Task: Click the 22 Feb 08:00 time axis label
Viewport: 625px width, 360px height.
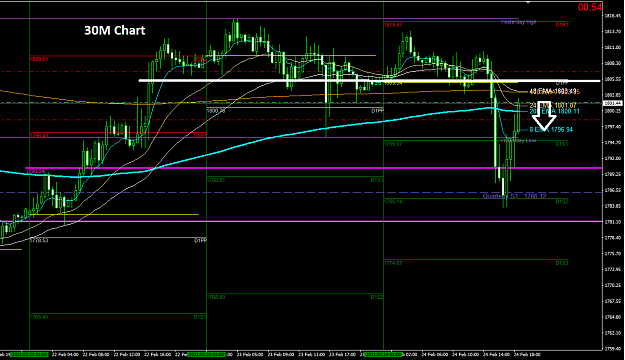Action: pos(96,354)
